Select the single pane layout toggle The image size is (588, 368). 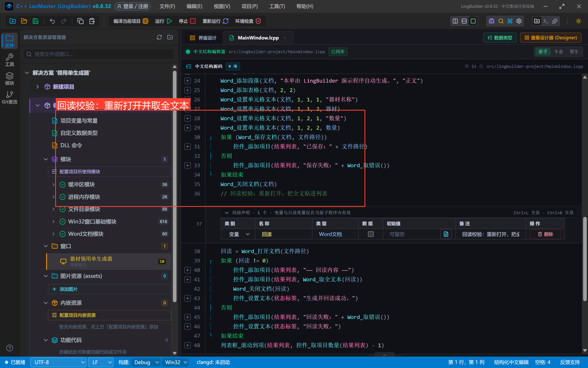coord(473,21)
